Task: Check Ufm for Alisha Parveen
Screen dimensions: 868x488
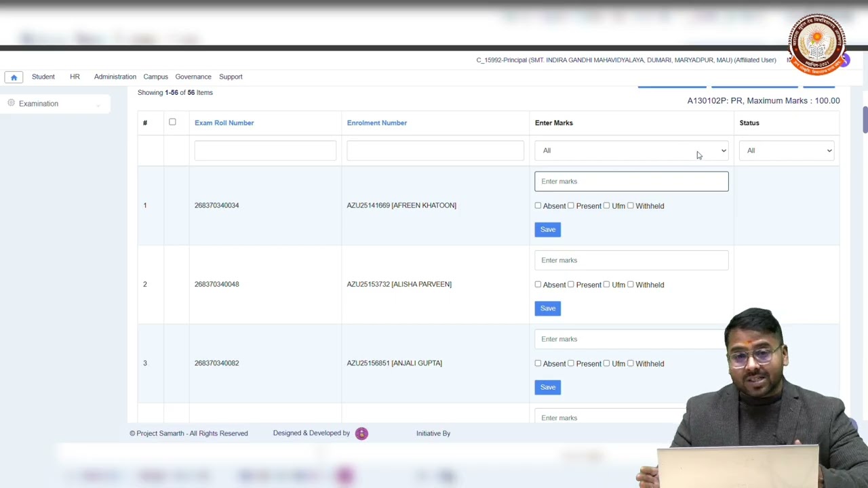Action: [x=607, y=284]
